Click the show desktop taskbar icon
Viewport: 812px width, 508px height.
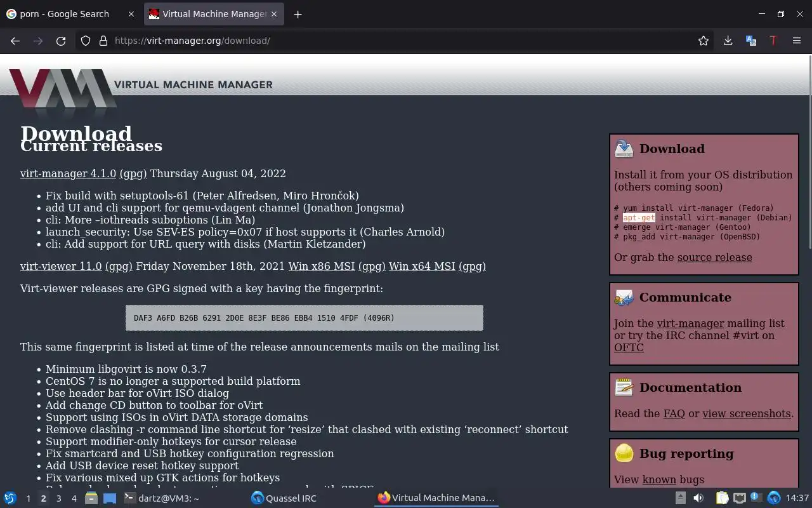point(109,498)
